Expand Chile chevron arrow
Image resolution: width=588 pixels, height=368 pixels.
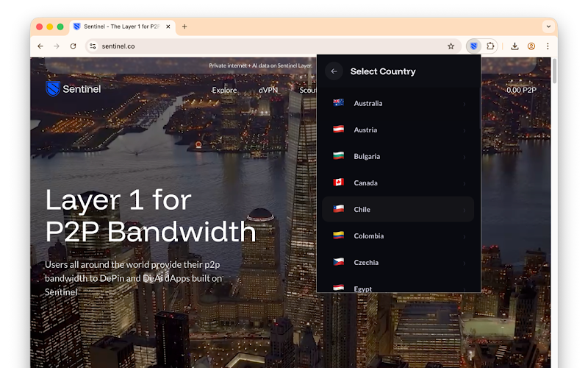pyautogui.click(x=465, y=210)
